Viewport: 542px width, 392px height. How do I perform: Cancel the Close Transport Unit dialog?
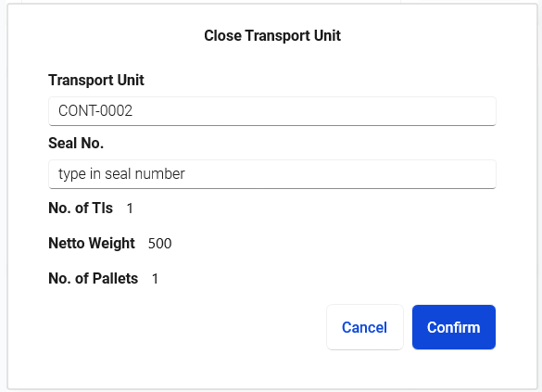point(365,327)
